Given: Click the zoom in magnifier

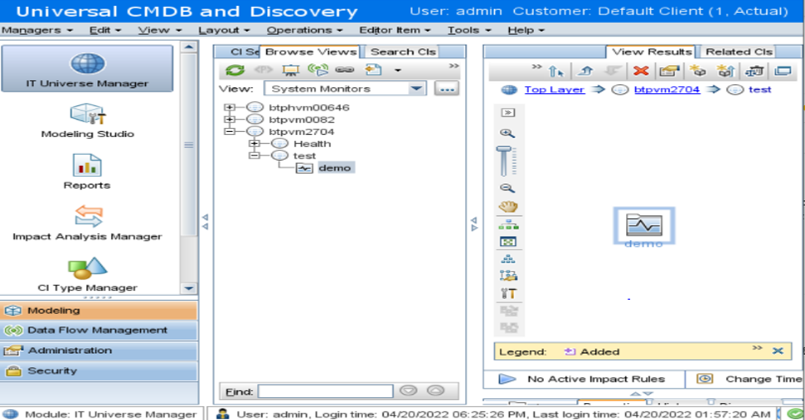Looking at the screenshot, I should (507, 133).
